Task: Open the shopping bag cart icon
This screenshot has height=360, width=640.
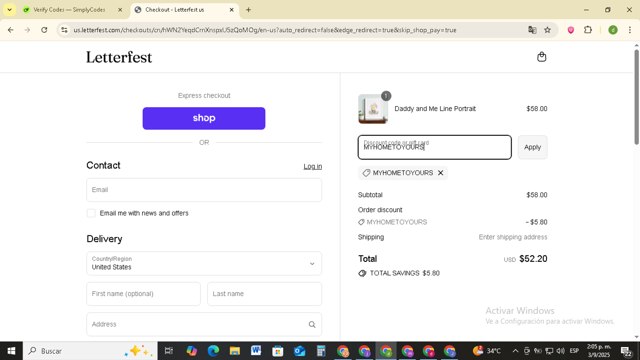Action: 541,57
